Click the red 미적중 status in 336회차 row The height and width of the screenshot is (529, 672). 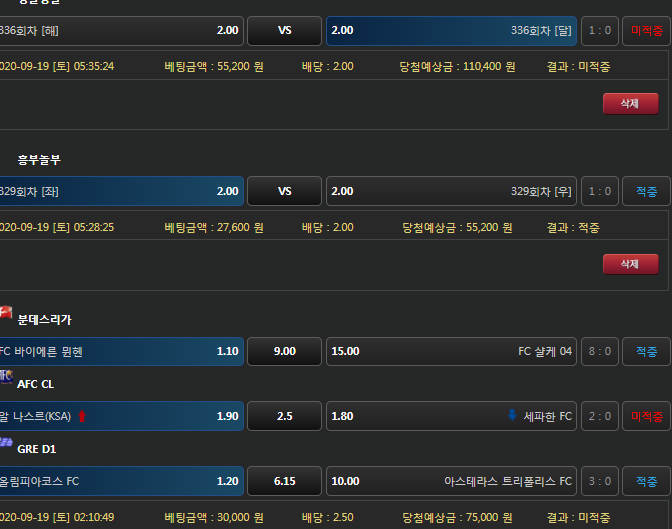pos(647,31)
